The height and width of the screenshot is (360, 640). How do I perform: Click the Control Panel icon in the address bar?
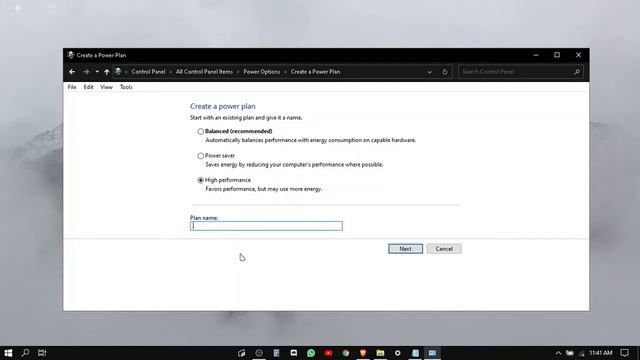coord(118,72)
